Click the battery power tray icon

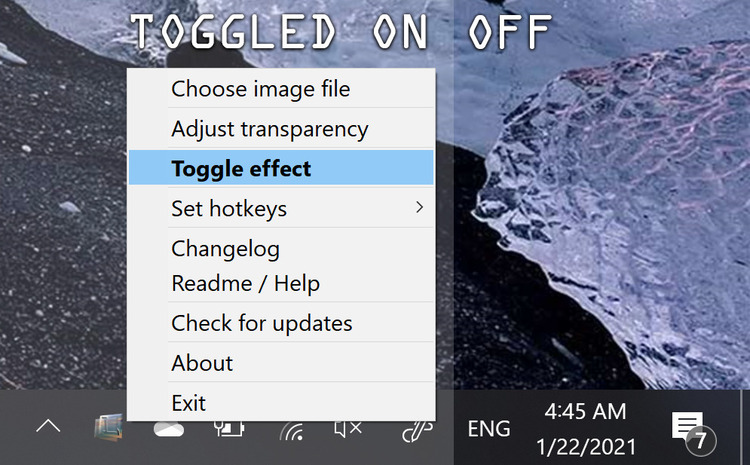pyautogui.click(x=229, y=428)
